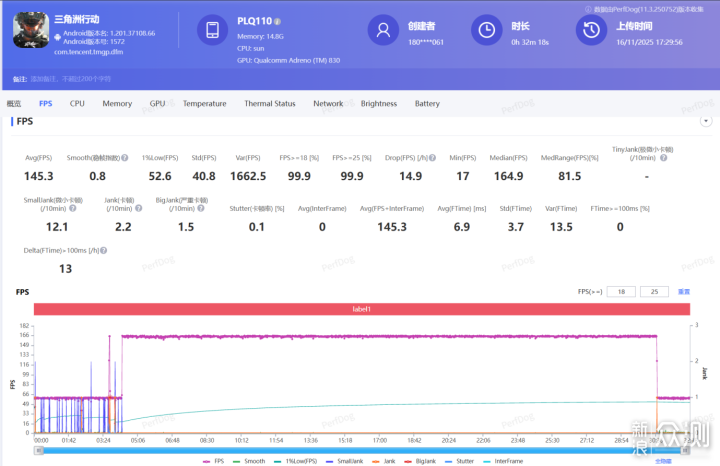Screen dimensions: 720x466
Task: Click the FPS threshold field showing 25
Action: click(654, 291)
